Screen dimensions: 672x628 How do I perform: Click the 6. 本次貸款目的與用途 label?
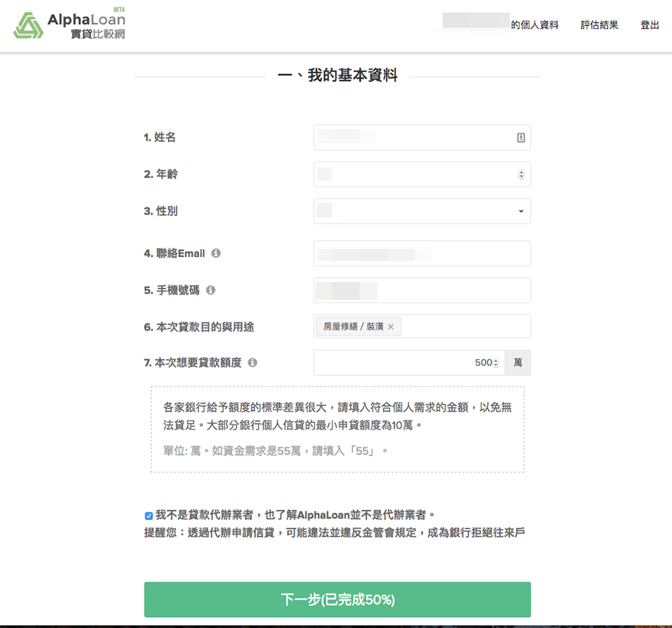click(x=199, y=327)
